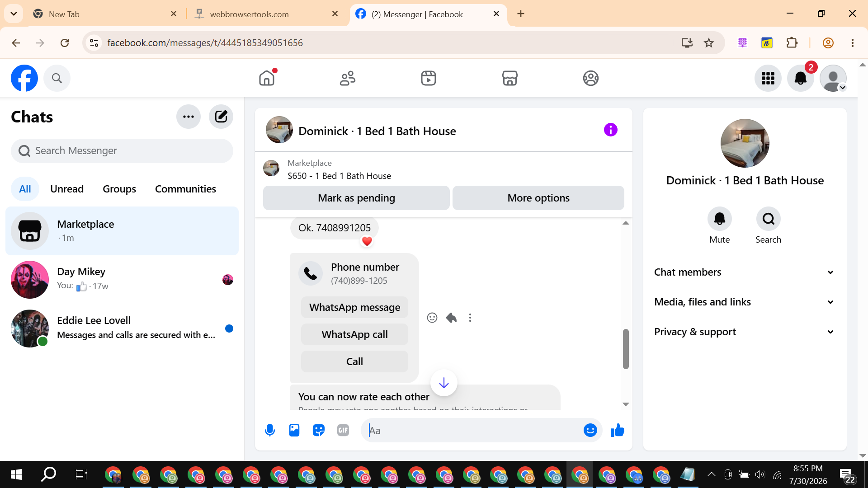This screenshot has width=868, height=488.
Task: Open the Windows Start menu
Action: [16, 474]
